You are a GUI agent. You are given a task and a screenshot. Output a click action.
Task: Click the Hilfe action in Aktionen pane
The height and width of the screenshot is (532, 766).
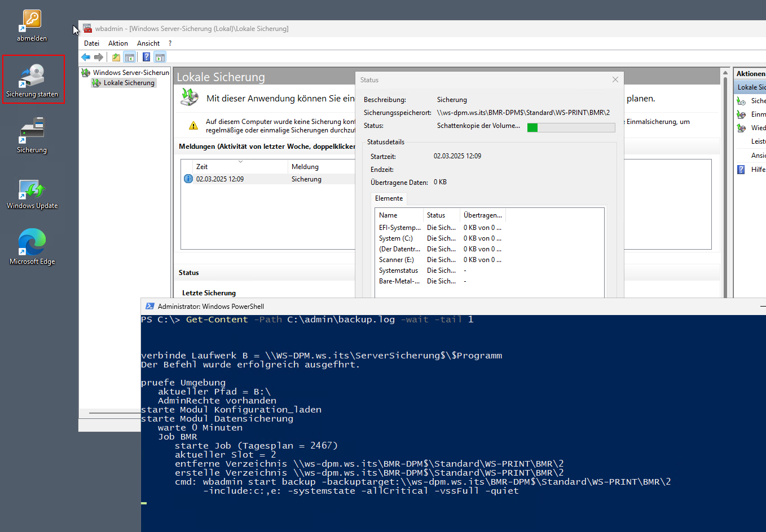tap(758, 170)
